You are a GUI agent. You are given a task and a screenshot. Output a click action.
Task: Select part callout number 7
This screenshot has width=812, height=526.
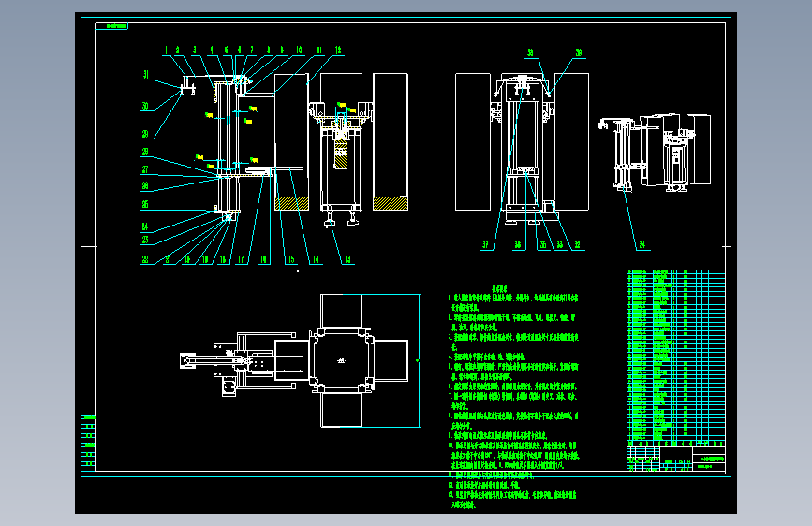click(252, 51)
